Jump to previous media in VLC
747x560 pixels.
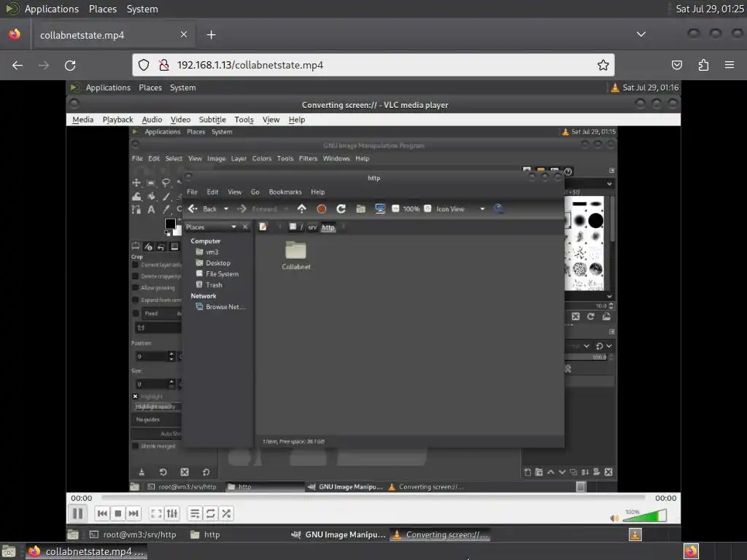102,513
